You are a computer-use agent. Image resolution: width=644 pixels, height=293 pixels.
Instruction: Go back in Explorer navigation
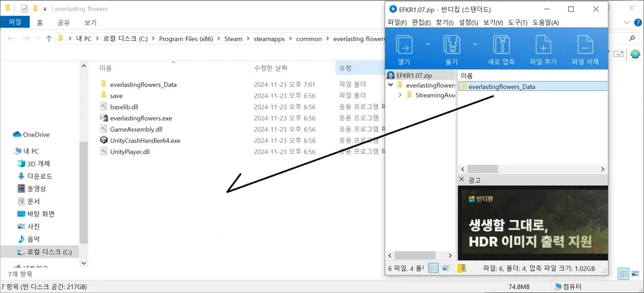click(11, 39)
